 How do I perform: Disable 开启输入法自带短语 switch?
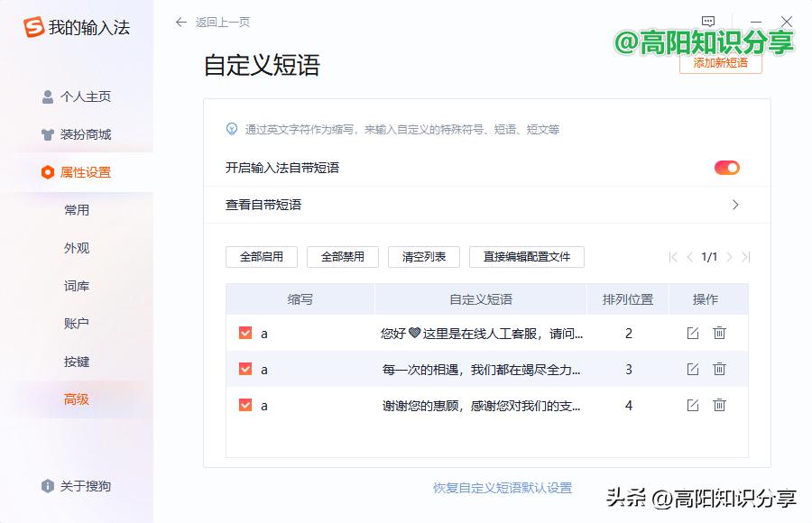tap(726, 168)
